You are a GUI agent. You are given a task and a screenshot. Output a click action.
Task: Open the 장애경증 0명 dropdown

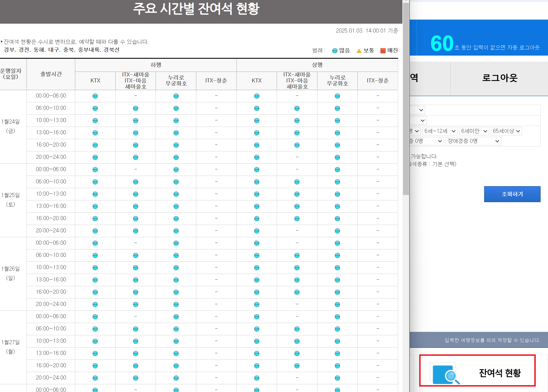tap(473, 141)
